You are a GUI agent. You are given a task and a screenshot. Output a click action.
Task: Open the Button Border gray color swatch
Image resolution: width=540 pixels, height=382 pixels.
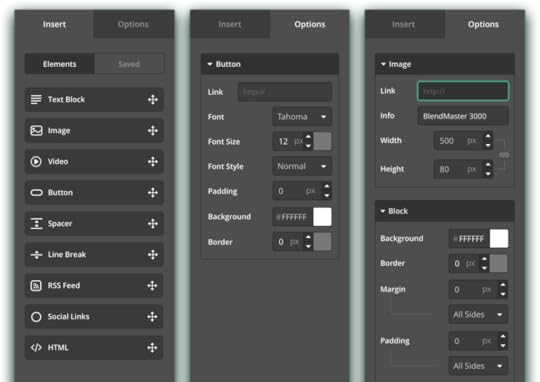click(x=322, y=241)
